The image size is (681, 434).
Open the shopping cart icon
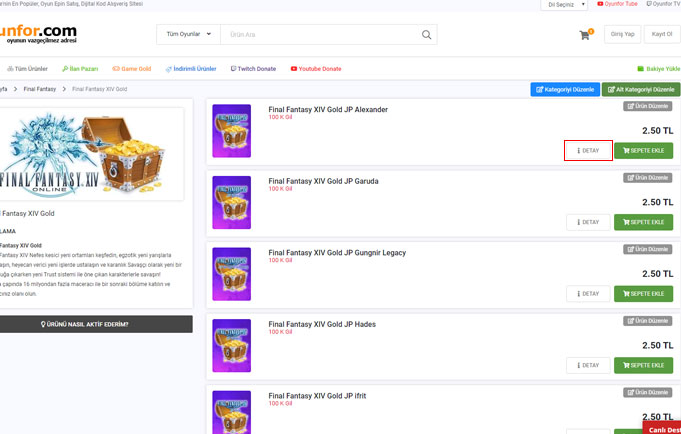tap(585, 35)
